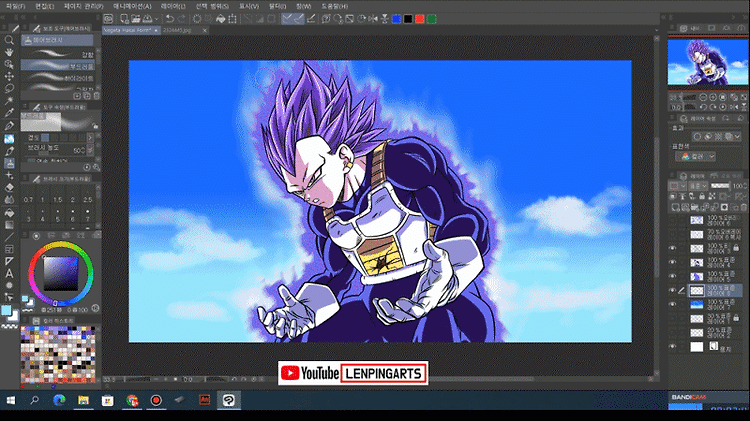Show hidden top layer 레이어 6

pyautogui.click(x=673, y=220)
